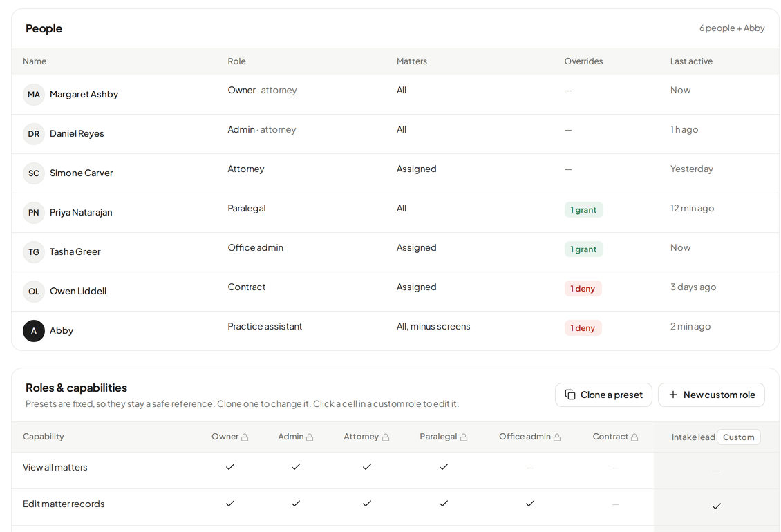The width and height of the screenshot is (781, 532).
Task: Click the lock icon beside Contract column
Action: (634, 437)
